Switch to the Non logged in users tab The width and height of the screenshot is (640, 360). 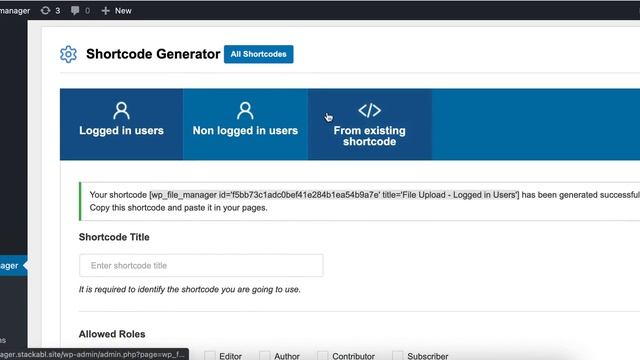(x=245, y=124)
